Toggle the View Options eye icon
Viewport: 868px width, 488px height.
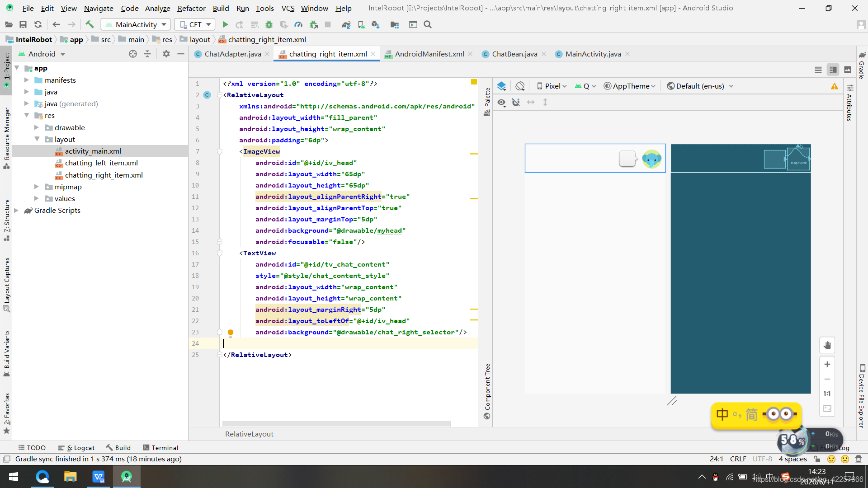tap(501, 103)
